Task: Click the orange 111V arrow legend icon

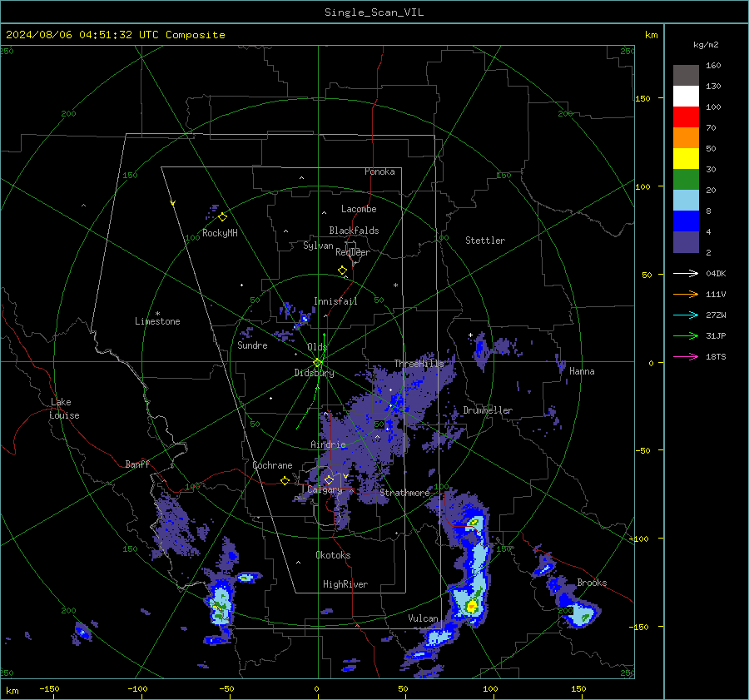Action: [x=686, y=295]
